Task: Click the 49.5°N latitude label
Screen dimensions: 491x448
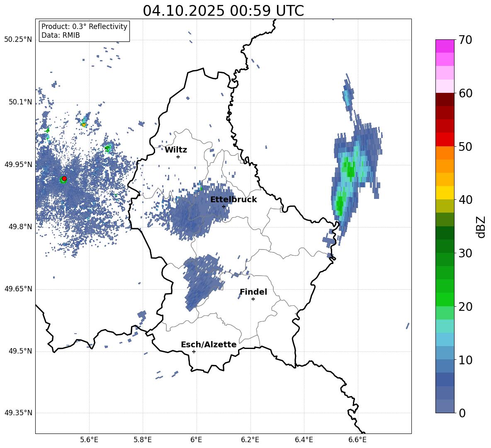Action: pyautogui.click(x=20, y=351)
